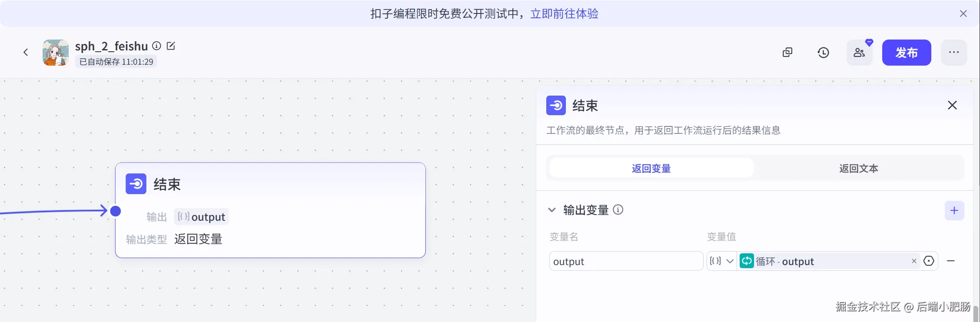980x322 pixels.
Task: Click the info icon next to 输出变量
Action: click(x=618, y=210)
